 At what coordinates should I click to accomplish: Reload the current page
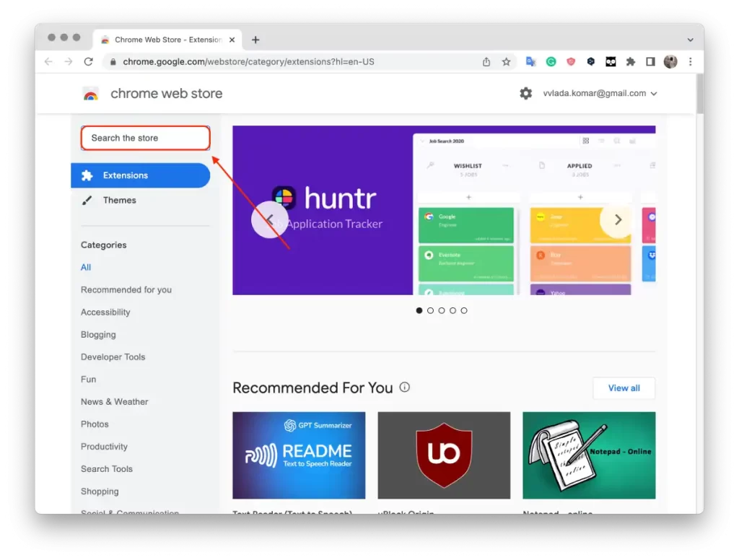click(88, 62)
